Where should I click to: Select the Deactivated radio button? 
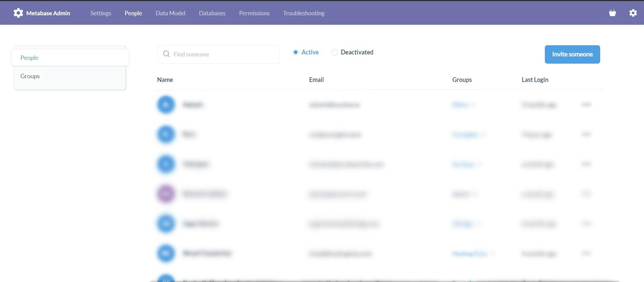(x=335, y=52)
